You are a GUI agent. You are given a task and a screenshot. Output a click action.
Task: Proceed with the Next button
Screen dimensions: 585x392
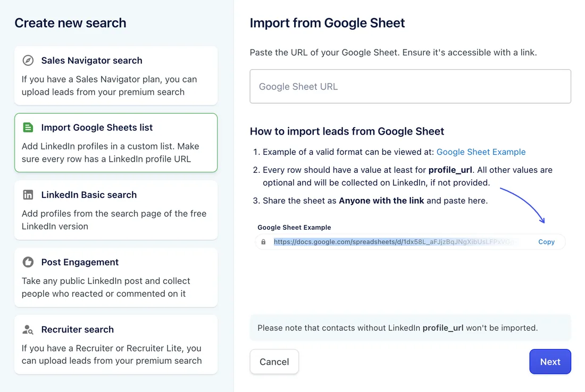550,361
